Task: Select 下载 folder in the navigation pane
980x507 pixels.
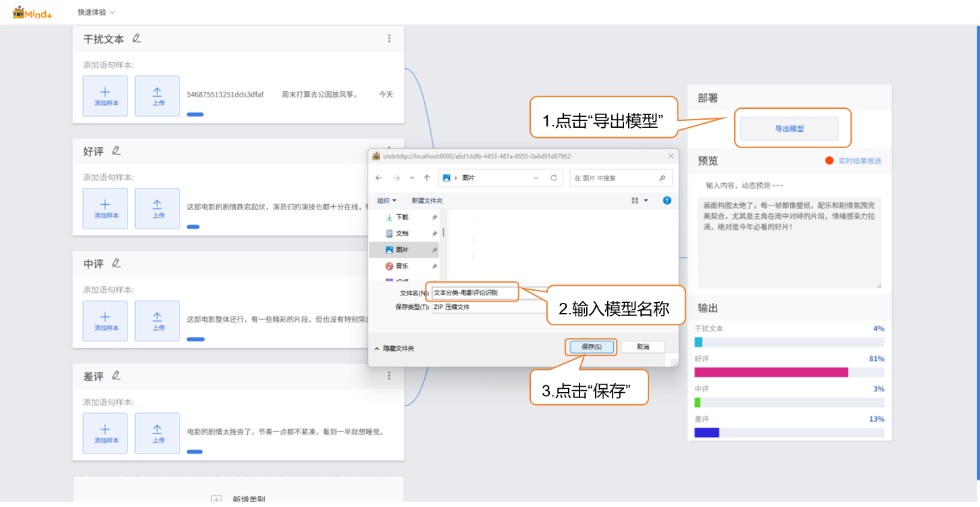Action: (402, 217)
